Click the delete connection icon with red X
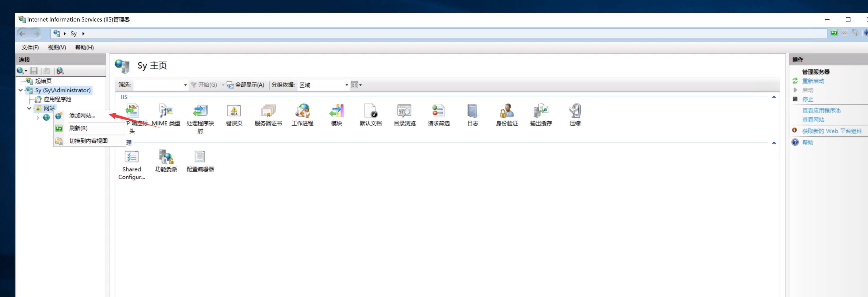 (x=60, y=71)
